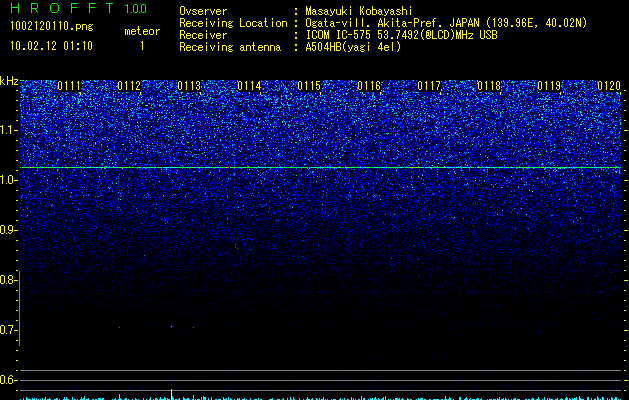This screenshot has height=400, width=629.
Task: Click the 0112 time marker
Action: coord(129,86)
